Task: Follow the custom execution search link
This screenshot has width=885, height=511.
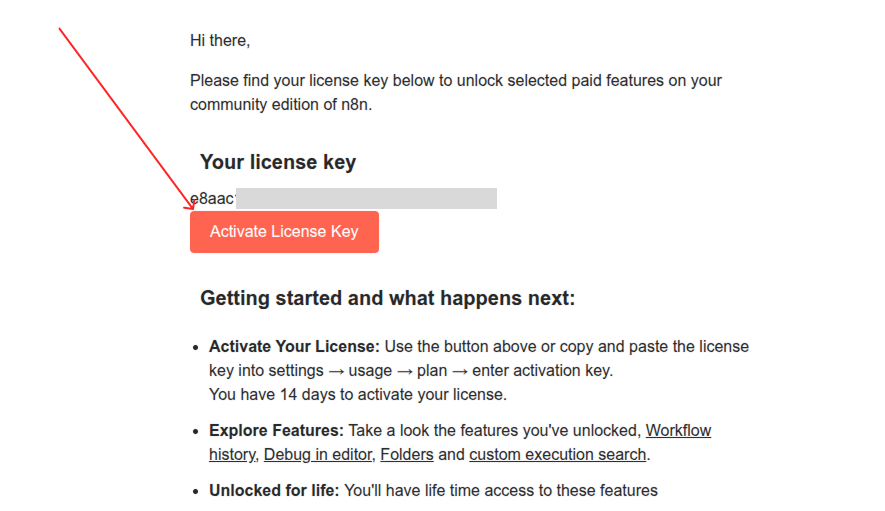Action: point(557,455)
